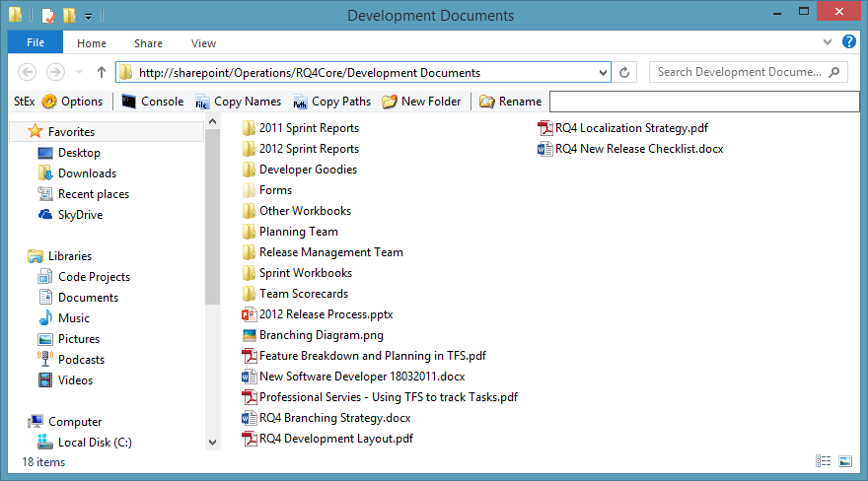Open Podcasts library
Screen dimensions: 868x481
(71, 360)
